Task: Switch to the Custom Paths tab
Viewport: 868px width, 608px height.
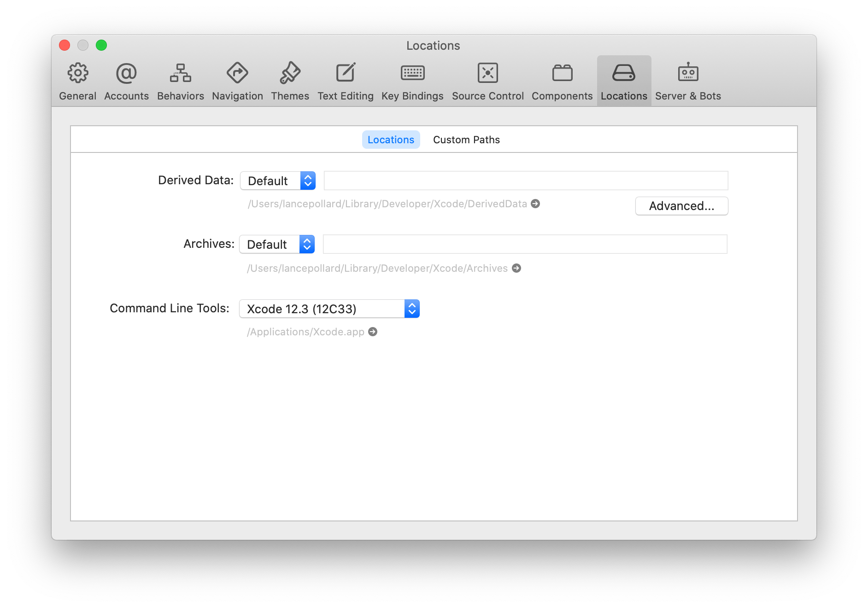Action: pyautogui.click(x=466, y=140)
